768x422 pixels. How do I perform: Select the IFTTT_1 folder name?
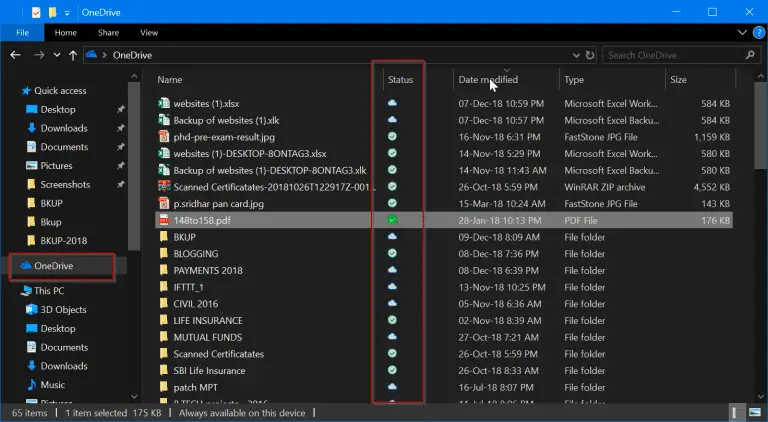[188, 287]
